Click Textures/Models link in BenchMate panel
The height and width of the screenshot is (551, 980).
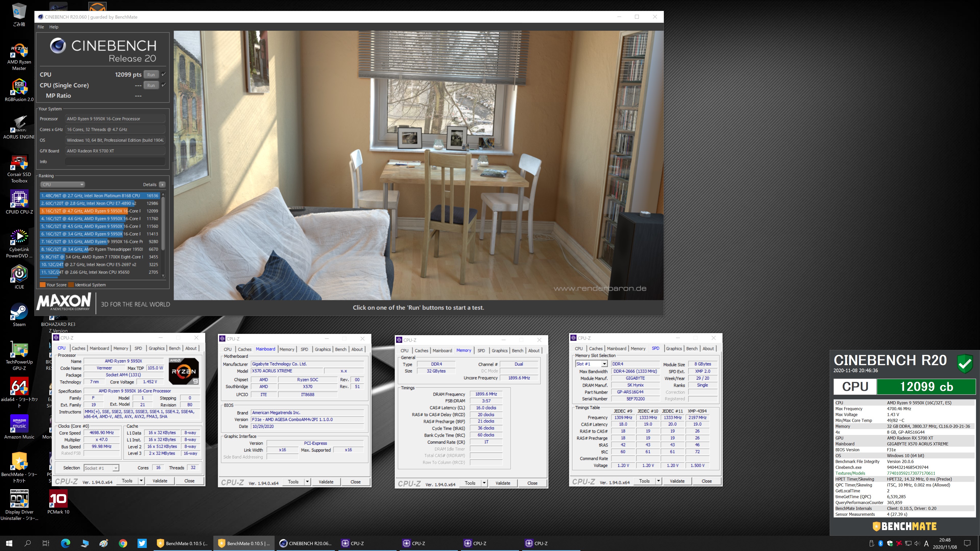850,473
